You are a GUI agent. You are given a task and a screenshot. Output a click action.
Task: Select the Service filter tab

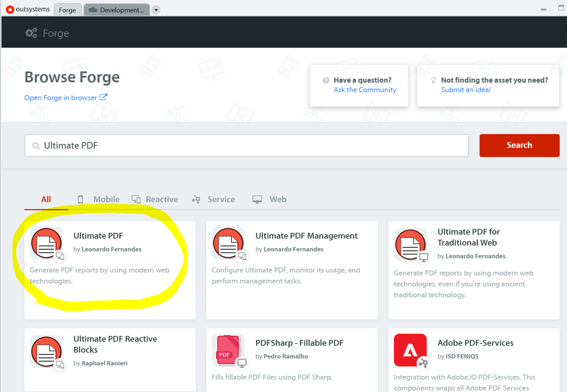coord(214,199)
